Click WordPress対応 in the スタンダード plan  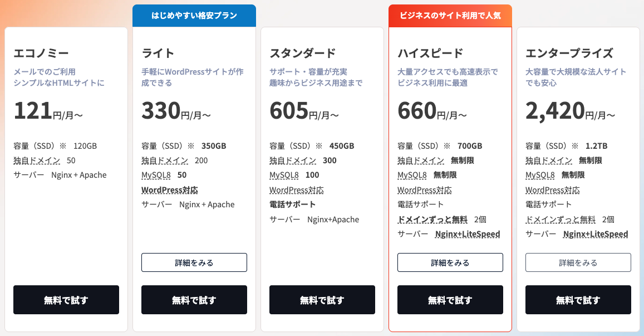pyautogui.click(x=297, y=190)
